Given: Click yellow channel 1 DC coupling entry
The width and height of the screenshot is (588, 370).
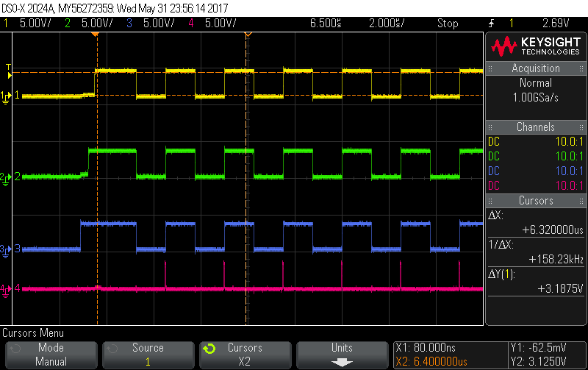Looking at the screenshot, I should [x=536, y=141].
